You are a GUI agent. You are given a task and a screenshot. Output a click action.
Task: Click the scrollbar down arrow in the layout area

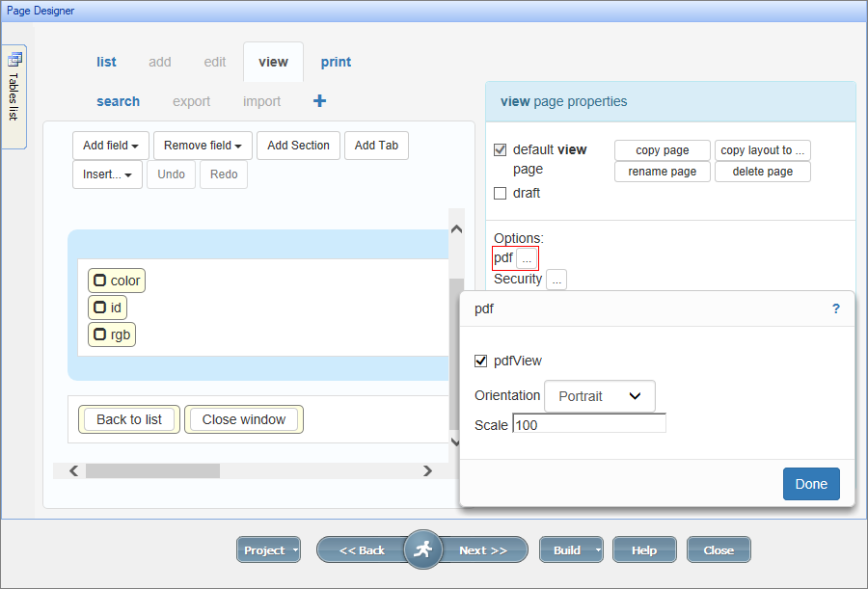(456, 442)
